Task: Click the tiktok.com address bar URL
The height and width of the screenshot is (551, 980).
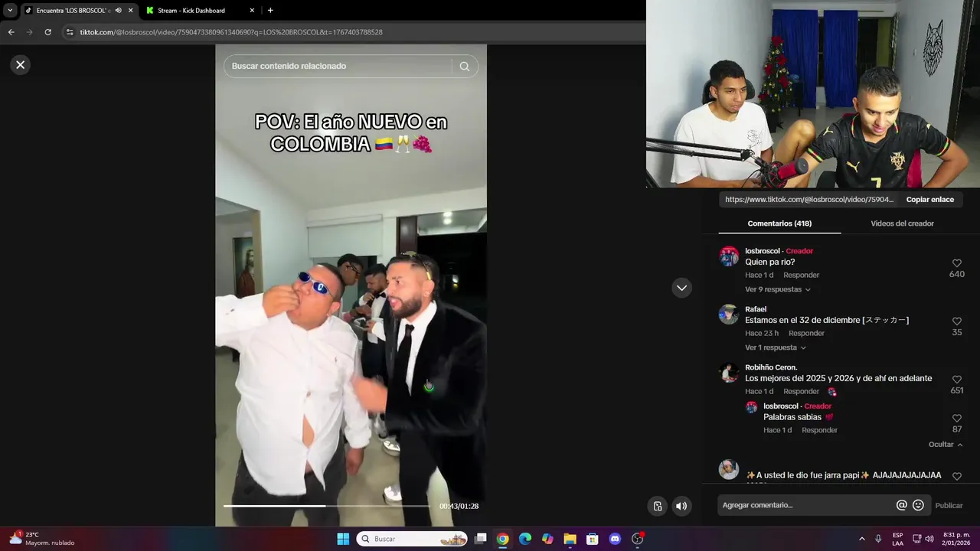Action: pyautogui.click(x=231, y=32)
